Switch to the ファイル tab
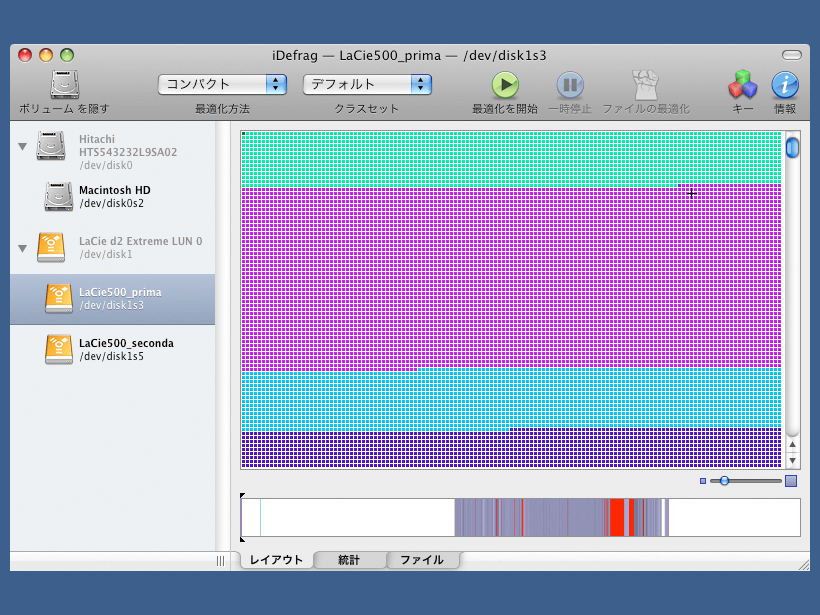The image size is (820, 615). (x=422, y=560)
